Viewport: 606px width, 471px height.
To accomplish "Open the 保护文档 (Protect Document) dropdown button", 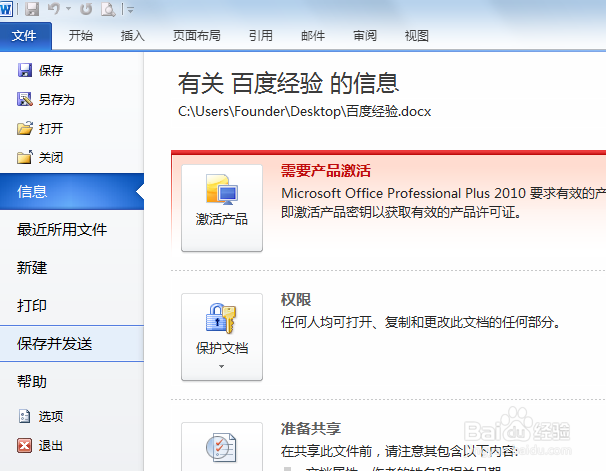I will point(222,337).
